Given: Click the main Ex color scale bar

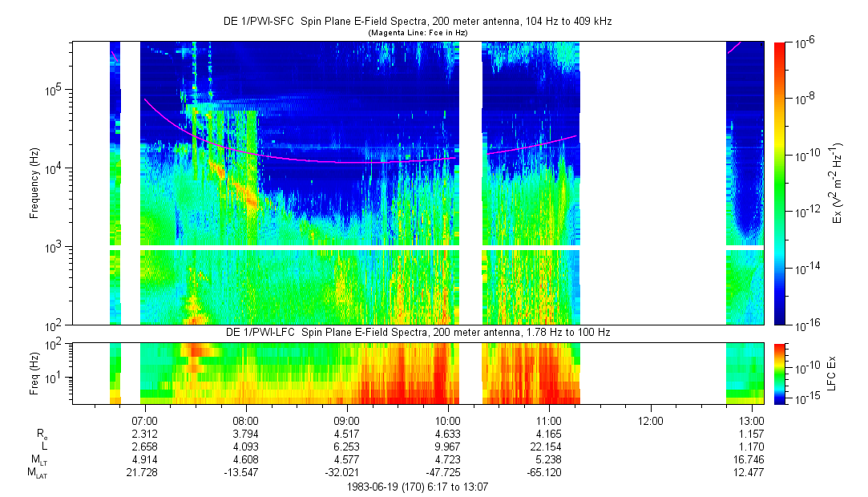Looking at the screenshot, I should pyautogui.click(x=779, y=184).
